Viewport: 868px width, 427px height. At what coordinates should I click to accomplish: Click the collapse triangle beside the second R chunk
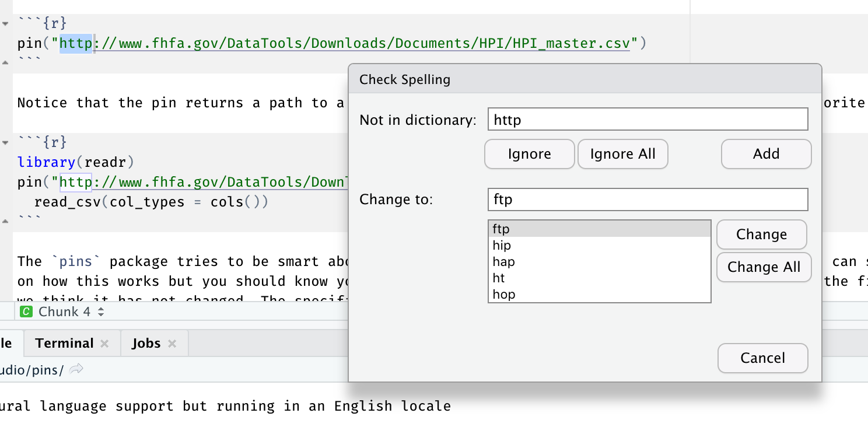pyautogui.click(x=4, y=141)
